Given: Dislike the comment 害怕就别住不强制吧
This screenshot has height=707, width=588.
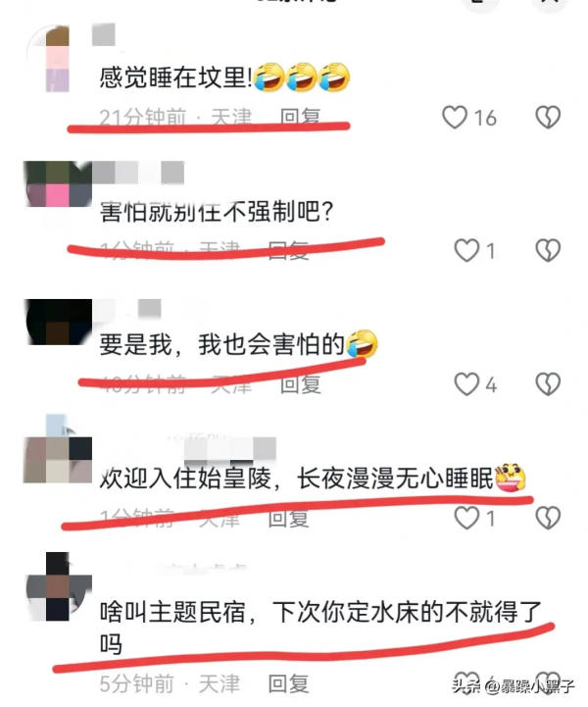Looking at the screenshot, I should click(548, 250).
